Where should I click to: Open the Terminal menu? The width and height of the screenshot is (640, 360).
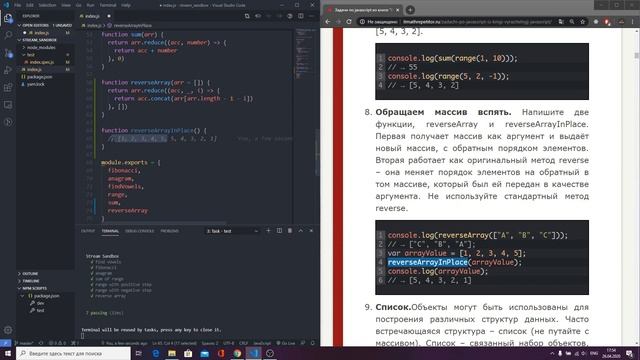(108, 5)
